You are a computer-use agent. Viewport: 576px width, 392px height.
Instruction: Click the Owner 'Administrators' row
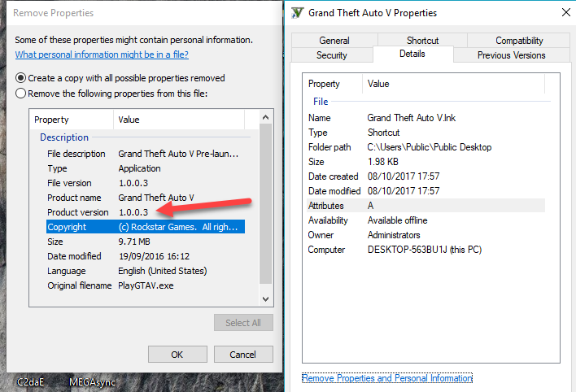coord(425,235)
